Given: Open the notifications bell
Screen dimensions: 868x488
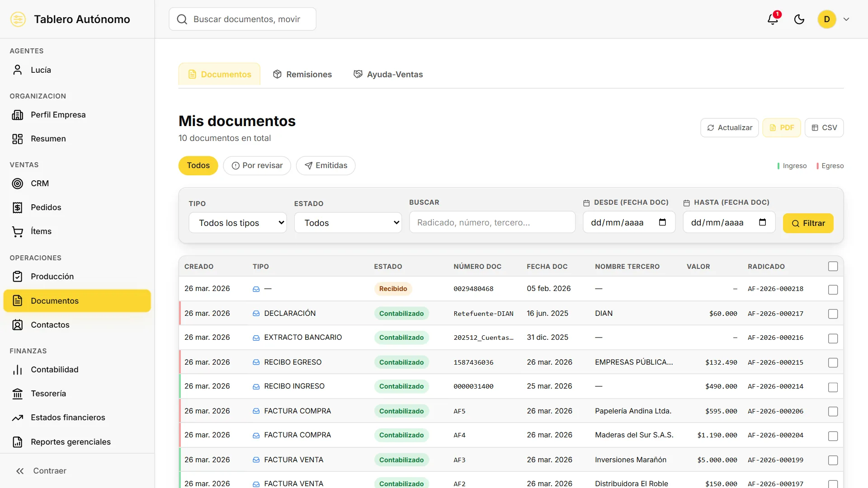Looking at the screenshot, I should coord(773,19).
